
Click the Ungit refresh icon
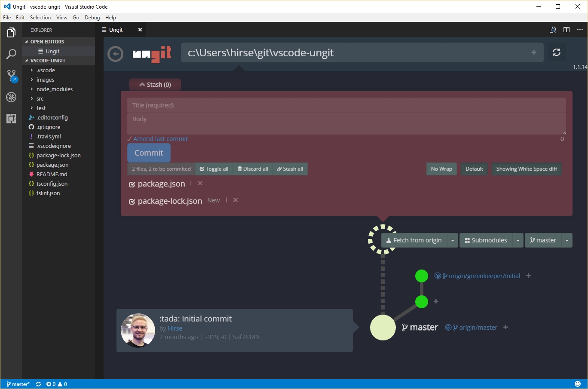pyautogui.click(x=556, y=52)
